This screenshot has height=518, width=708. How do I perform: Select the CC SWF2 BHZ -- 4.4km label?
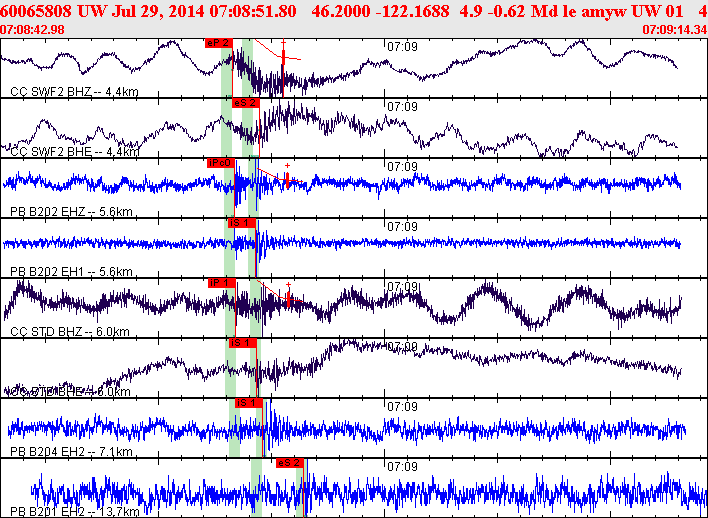tap(75, 92)
